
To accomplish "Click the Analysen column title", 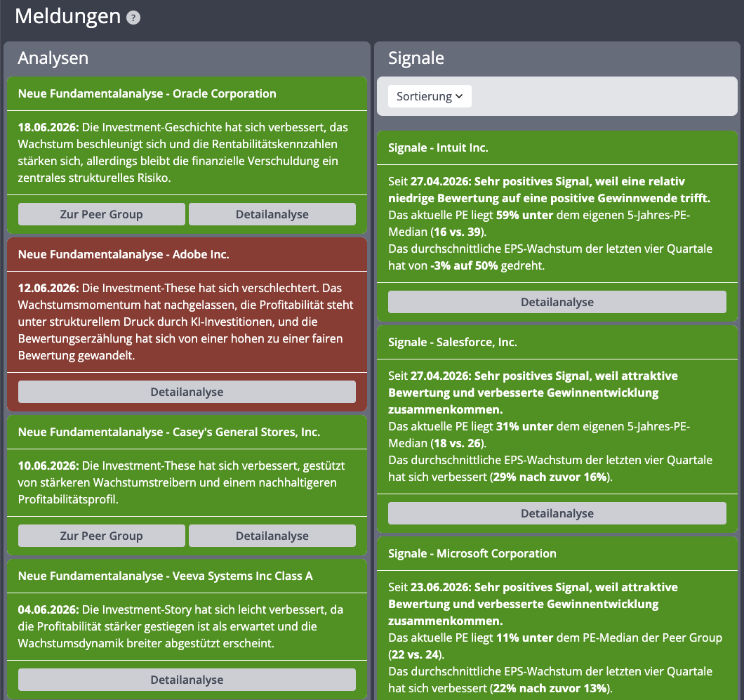I will (x=53, y=58).
